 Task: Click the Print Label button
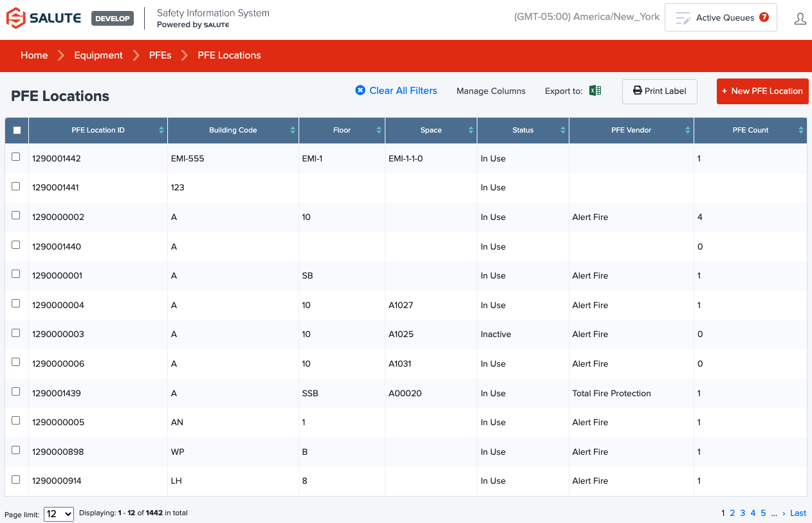660,91
